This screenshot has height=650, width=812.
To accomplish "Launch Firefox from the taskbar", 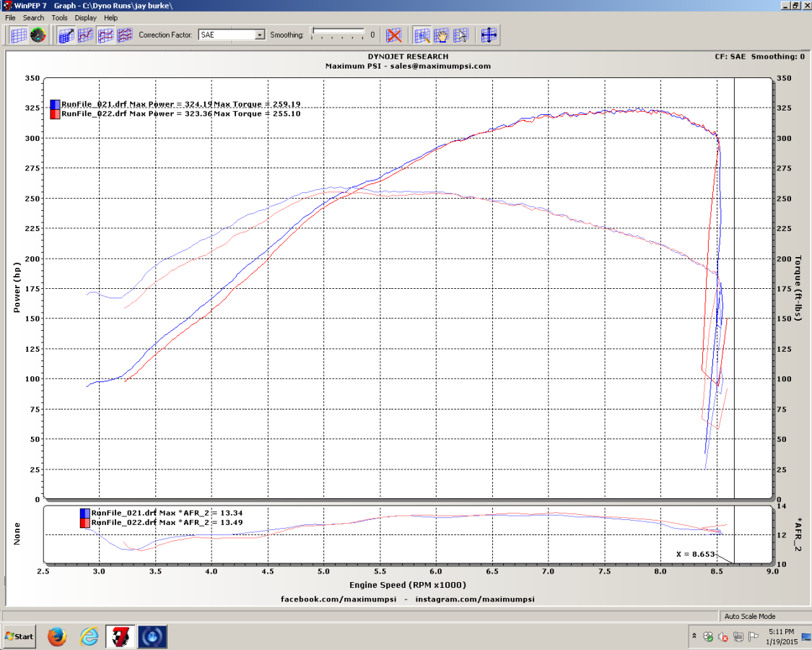I will point(57,636).
